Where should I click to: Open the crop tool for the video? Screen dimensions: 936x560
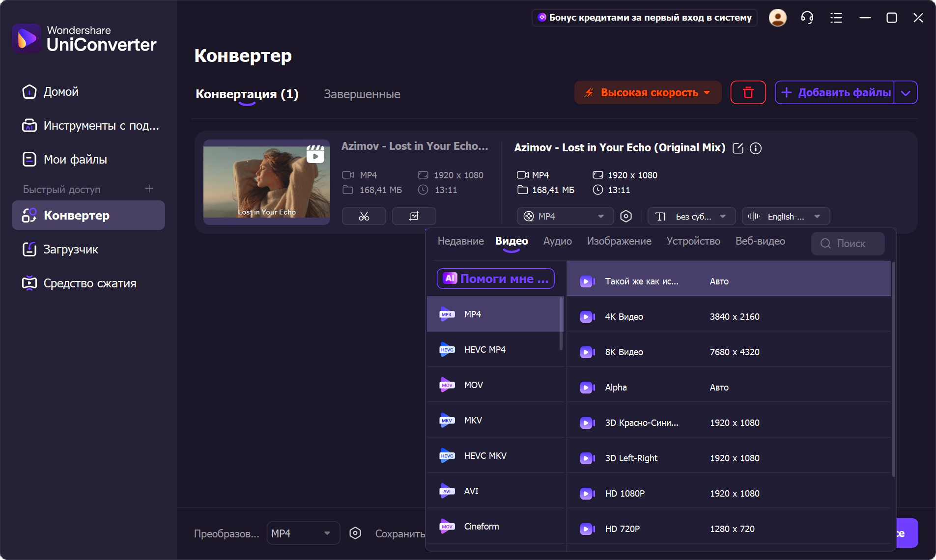(x=414, y=216)
